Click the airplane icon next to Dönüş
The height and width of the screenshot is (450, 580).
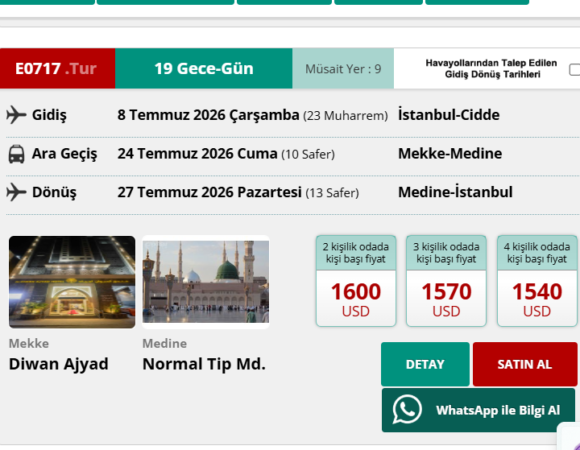click(16, 192)
